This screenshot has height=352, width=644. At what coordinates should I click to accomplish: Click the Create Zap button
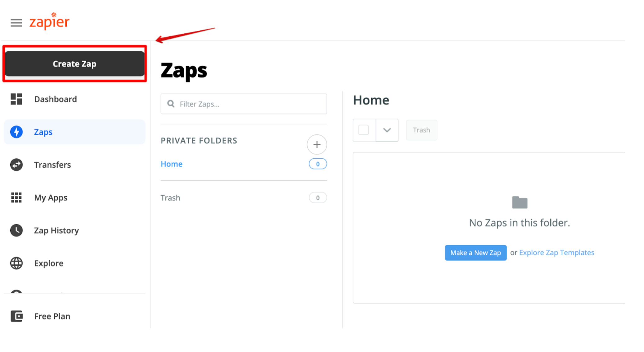coord(74,64)
